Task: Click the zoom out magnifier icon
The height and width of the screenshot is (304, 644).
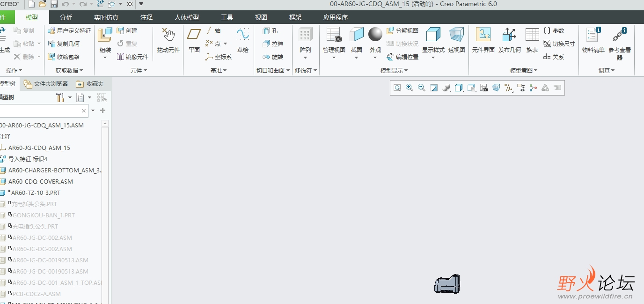Action: [422, 88]
